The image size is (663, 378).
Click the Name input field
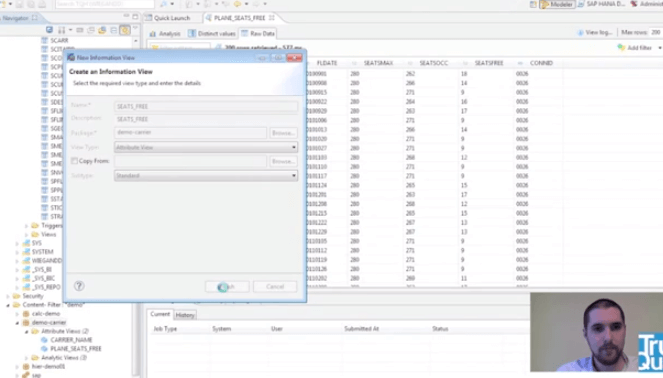(x=206, y=106)
